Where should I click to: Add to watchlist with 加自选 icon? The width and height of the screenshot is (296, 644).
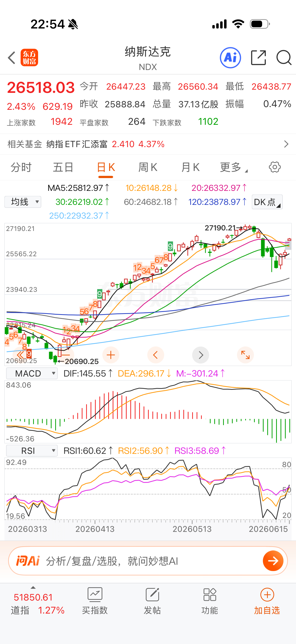coord(267,601)
